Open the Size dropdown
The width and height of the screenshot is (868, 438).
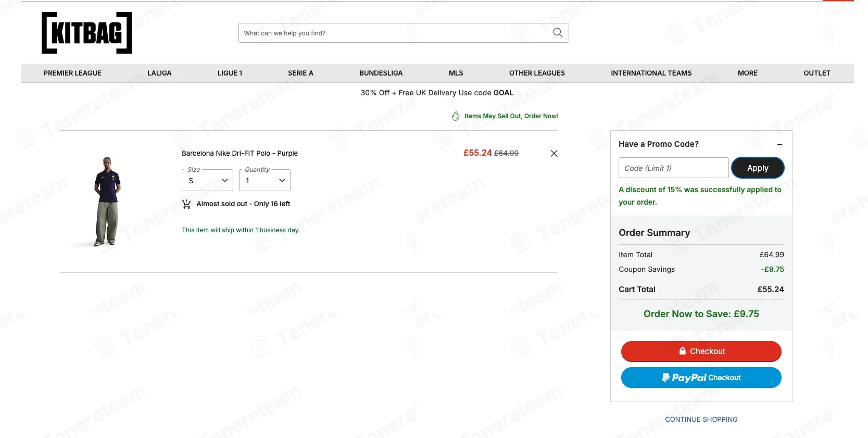pos(207,180)
